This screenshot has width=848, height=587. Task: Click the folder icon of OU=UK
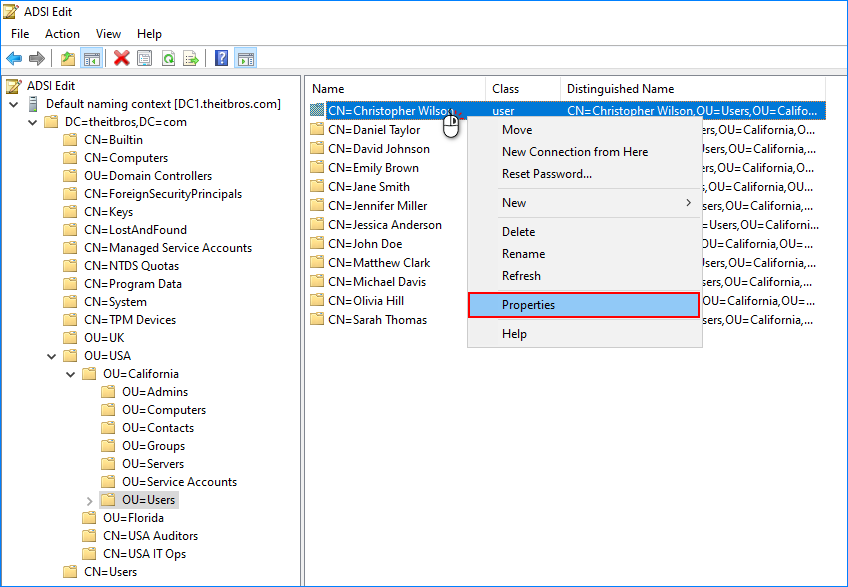click(70, 338)
